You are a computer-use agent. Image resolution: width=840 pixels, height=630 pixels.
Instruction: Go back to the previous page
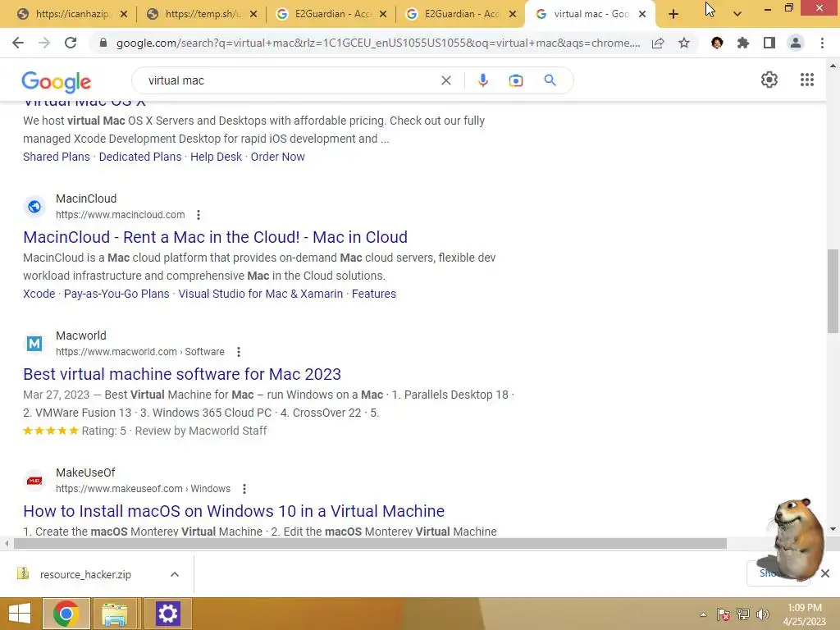click(x=18, y=43)
